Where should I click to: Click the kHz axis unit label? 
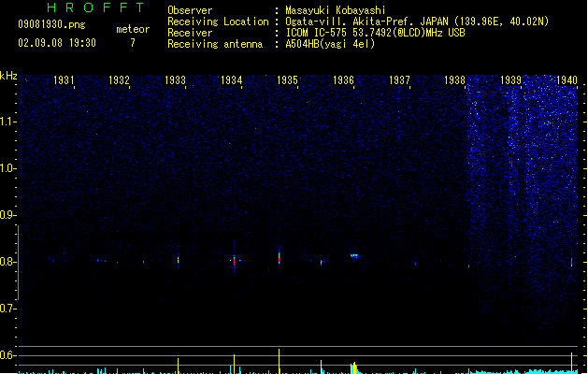pos(8,76)
